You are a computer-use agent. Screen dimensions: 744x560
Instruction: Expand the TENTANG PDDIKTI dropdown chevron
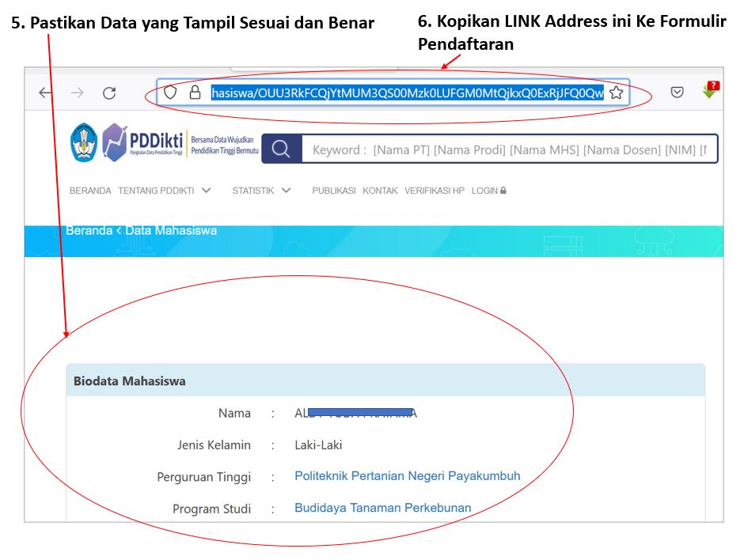(206, 190)
